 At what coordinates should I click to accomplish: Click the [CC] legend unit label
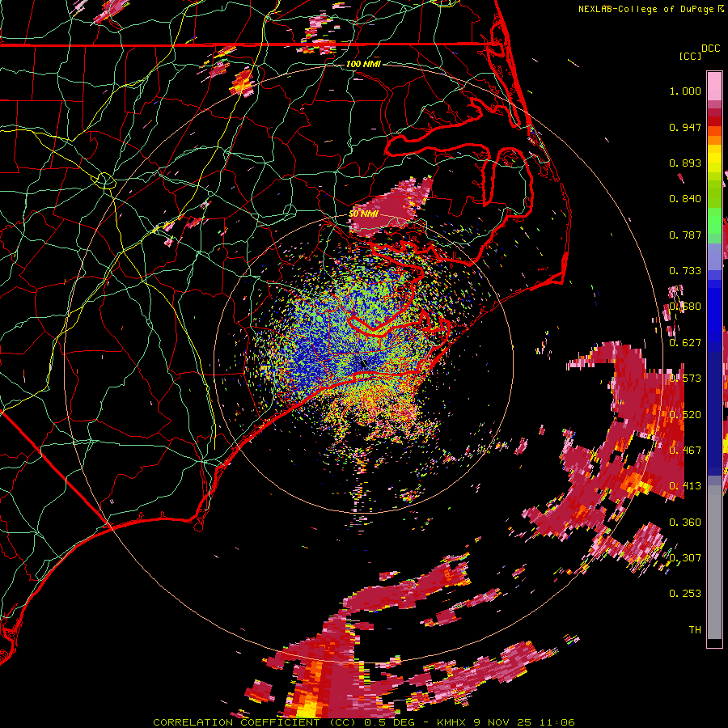pyautogui.click(x=690, y=56)
